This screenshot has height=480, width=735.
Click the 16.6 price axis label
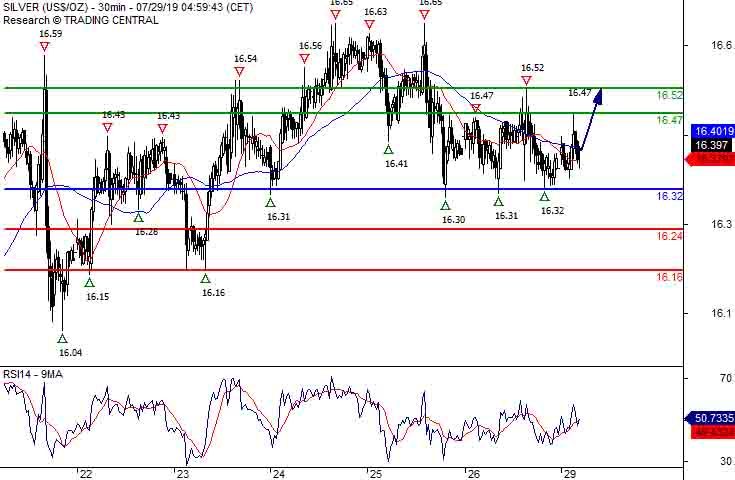[722, 45]
